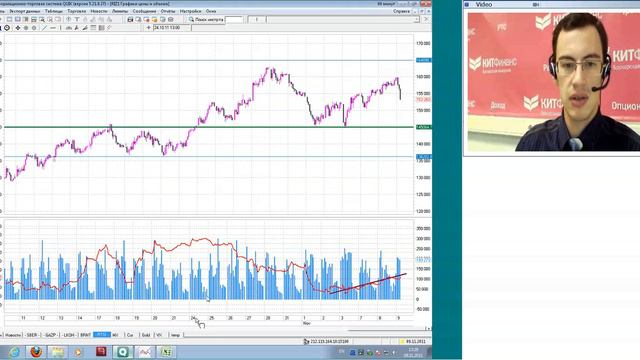This screenshot has height=360, width=640.
Task: Open Firefox from the taskbar
Action: [36, 352]
